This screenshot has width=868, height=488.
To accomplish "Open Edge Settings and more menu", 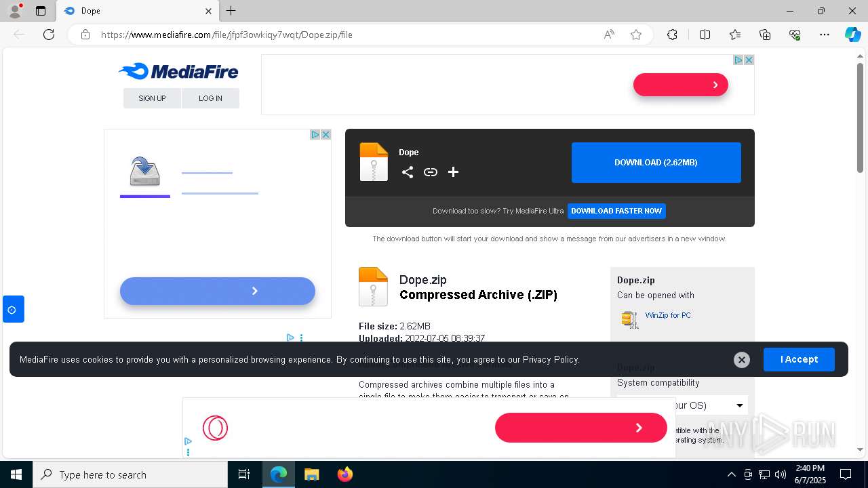I will coord(825,35).
